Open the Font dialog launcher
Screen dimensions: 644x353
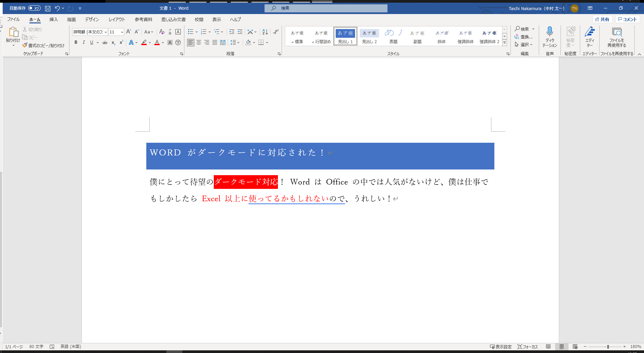182,54
